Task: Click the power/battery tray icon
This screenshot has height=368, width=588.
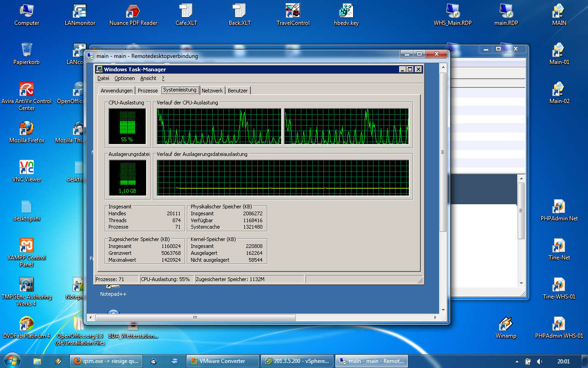Action: (x=528, y=362)
